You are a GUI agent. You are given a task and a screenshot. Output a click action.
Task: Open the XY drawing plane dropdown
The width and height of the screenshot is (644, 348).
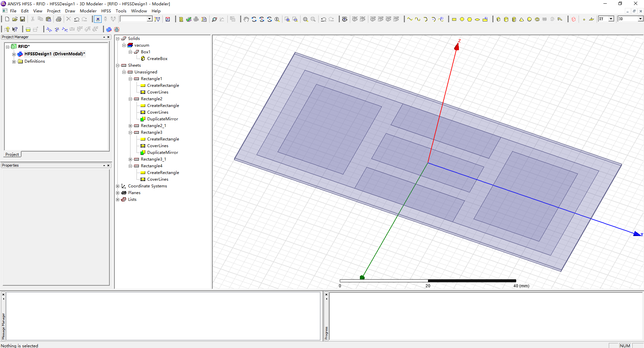(611, 19)
